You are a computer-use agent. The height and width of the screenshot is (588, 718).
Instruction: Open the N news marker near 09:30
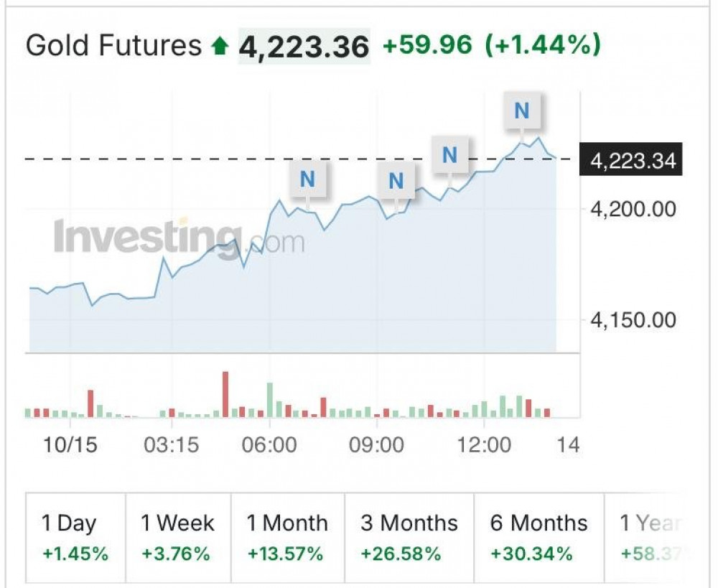[x=396, y=181]
